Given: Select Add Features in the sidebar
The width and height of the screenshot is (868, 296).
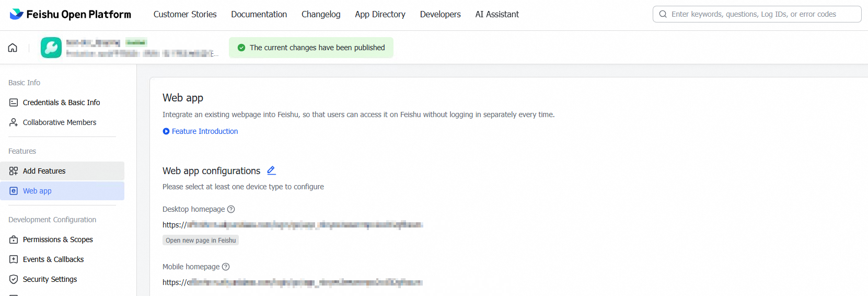Looking at the screenshot, I should click(44, 171).
